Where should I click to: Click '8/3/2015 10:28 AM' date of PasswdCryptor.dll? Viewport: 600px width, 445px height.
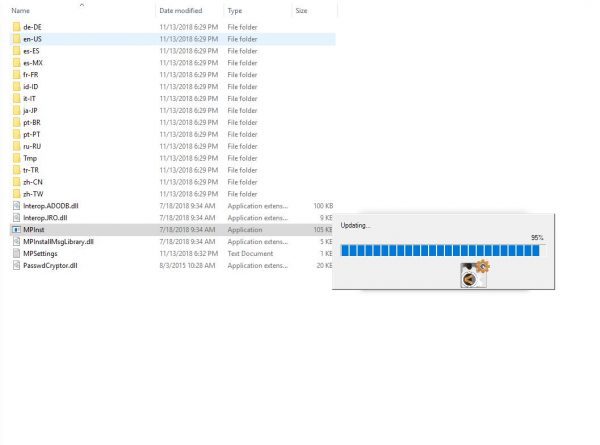point(187,265)
